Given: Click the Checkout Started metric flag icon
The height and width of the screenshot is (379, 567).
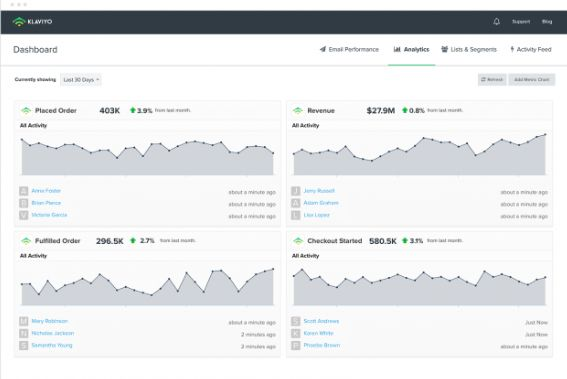Looking at the screenshot, I should coord(298,241).
